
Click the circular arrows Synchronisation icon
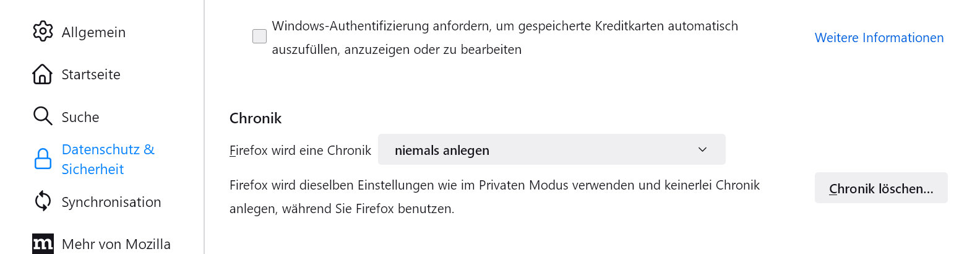point(43,201)
